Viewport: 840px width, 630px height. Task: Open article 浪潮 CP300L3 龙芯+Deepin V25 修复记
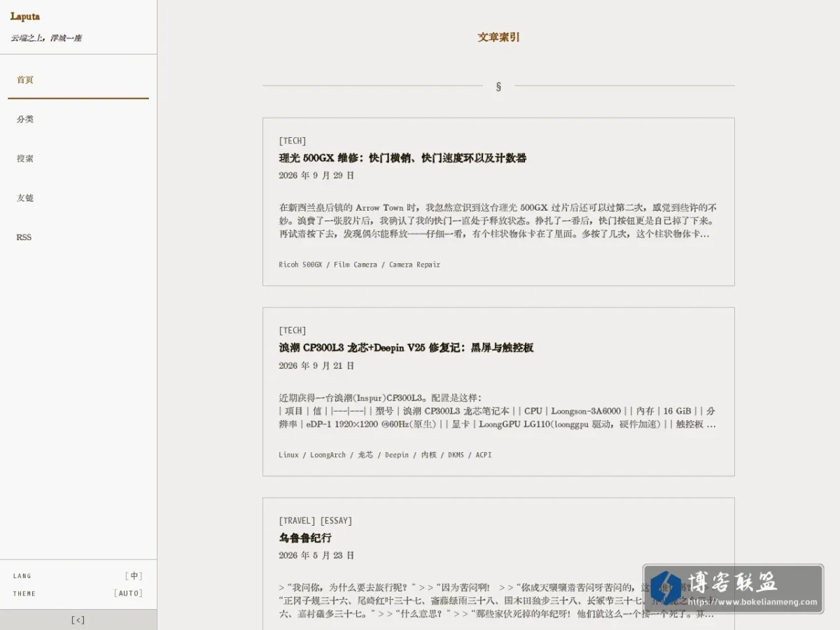(406, 348)
